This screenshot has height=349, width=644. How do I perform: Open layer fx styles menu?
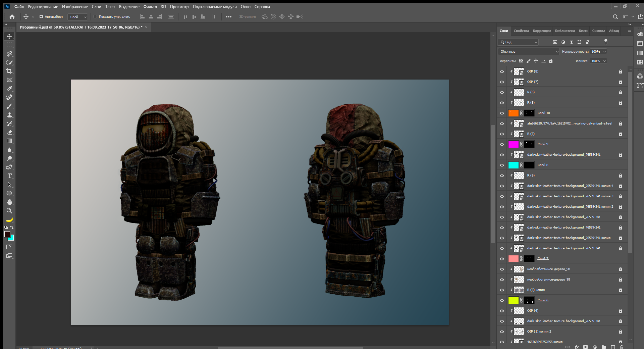pos(577,347)
